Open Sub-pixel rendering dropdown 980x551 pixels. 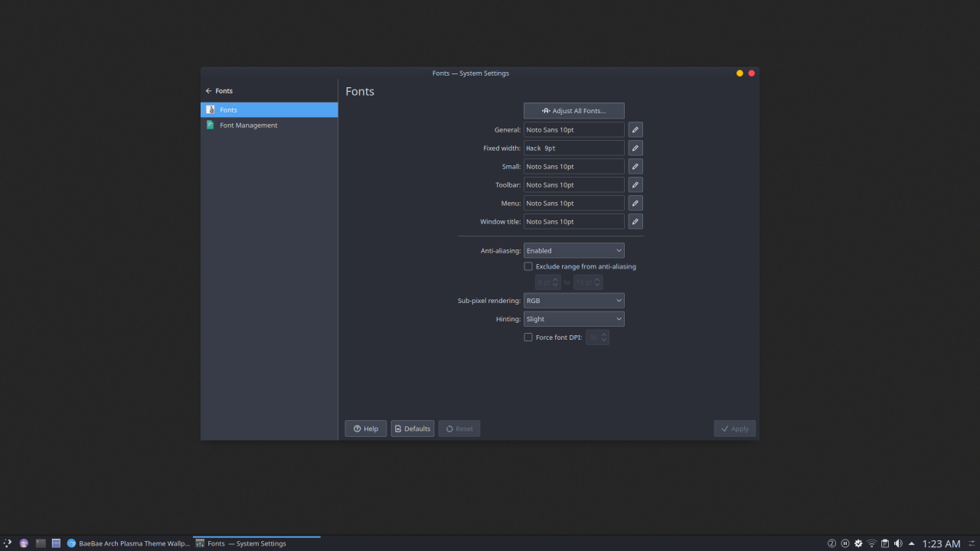[x=574, y=301]
